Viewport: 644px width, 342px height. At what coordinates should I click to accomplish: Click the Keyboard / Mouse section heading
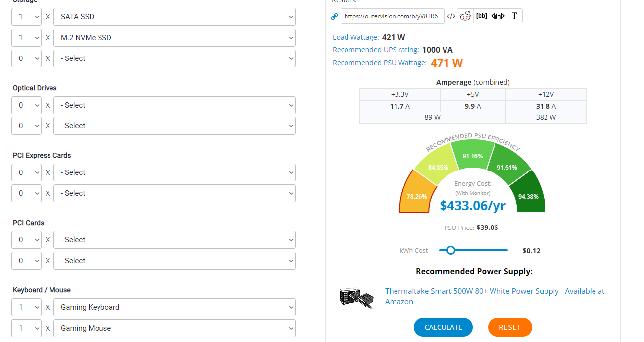pyautogui.click(x=42, y=290)
